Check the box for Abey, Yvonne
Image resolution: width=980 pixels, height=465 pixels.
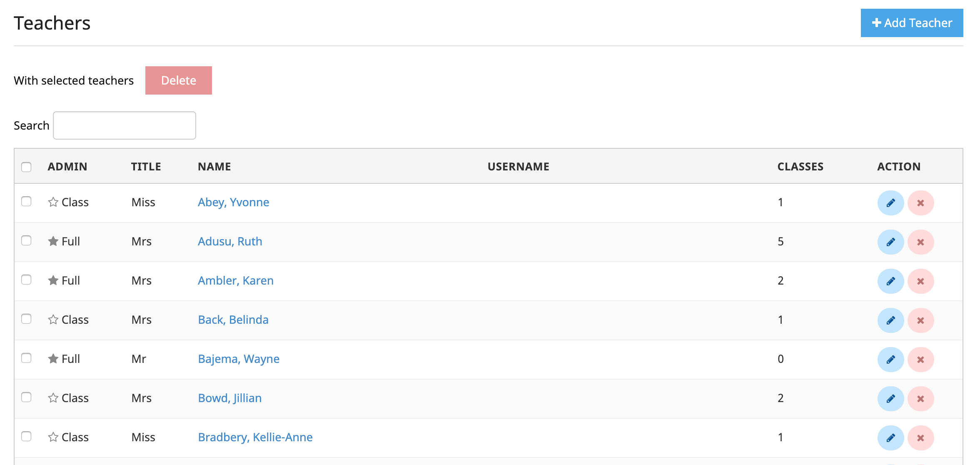pos(26,201)
